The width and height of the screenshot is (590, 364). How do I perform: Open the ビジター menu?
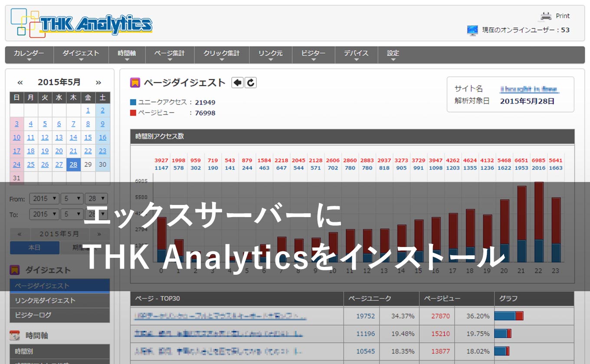[313, 55]
